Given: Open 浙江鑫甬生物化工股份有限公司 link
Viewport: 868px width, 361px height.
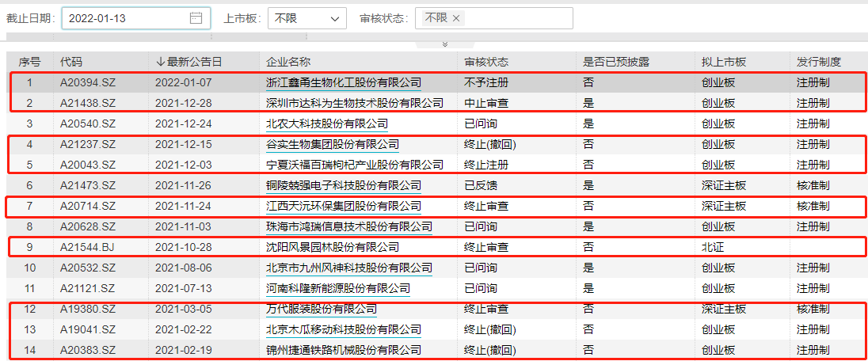Looking at the screenshot, I should (344, 83).
